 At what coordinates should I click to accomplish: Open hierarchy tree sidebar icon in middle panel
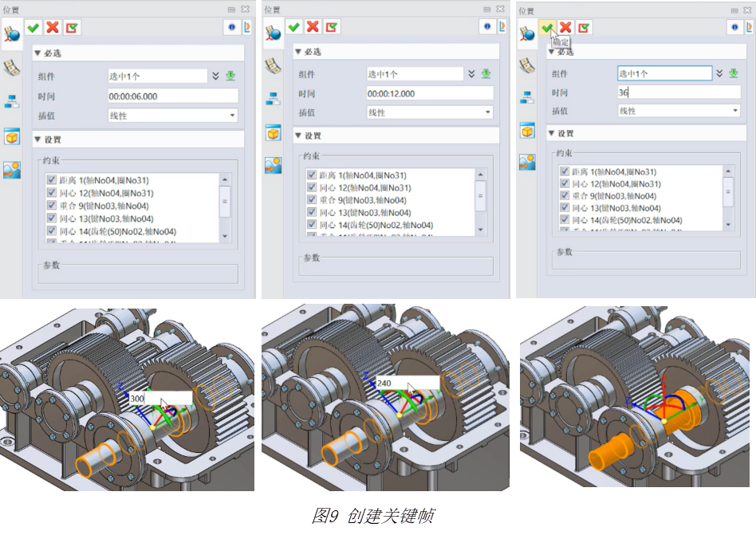(x=273, y=98)
